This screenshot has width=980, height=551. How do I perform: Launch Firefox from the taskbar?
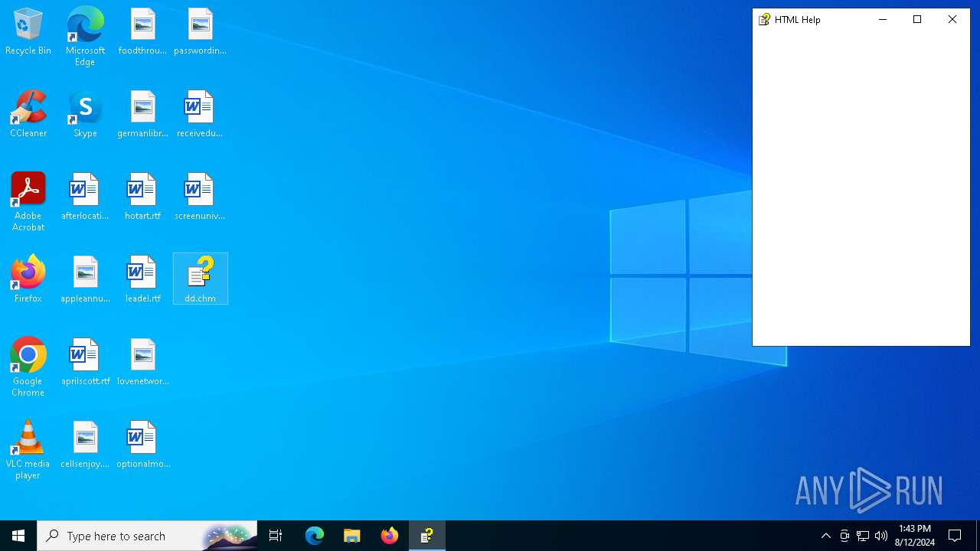(390, 536)
